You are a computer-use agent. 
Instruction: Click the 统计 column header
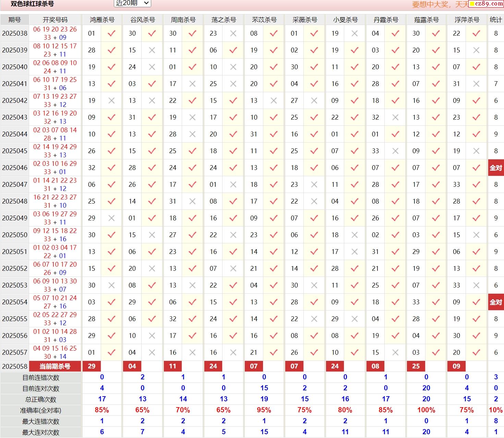point(496,20)
